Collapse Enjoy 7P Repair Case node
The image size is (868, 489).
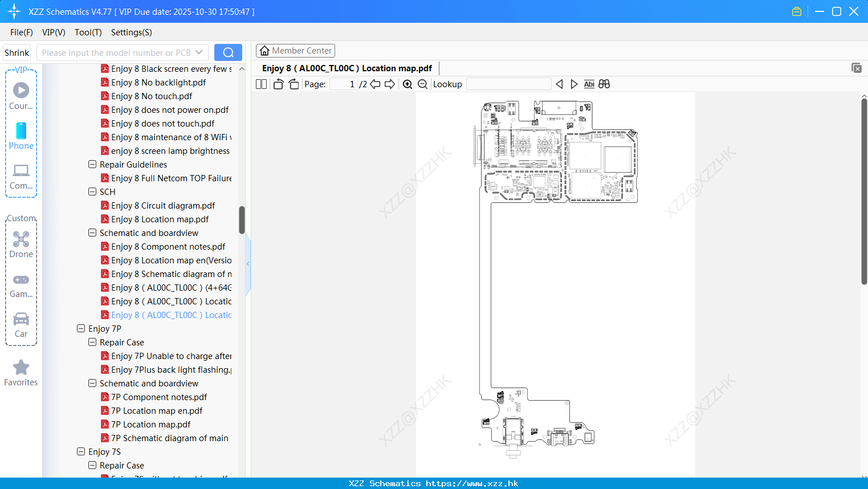click(92, 342)
